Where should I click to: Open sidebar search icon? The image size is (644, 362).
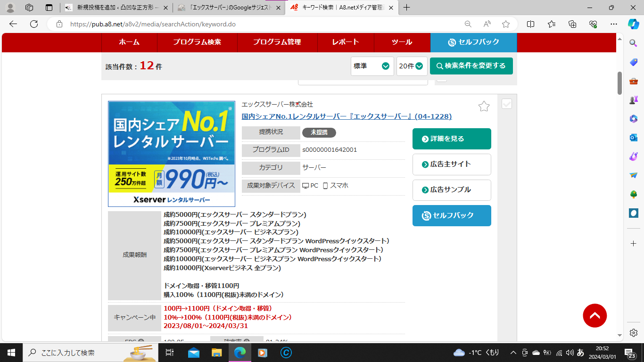coord(633,43)
